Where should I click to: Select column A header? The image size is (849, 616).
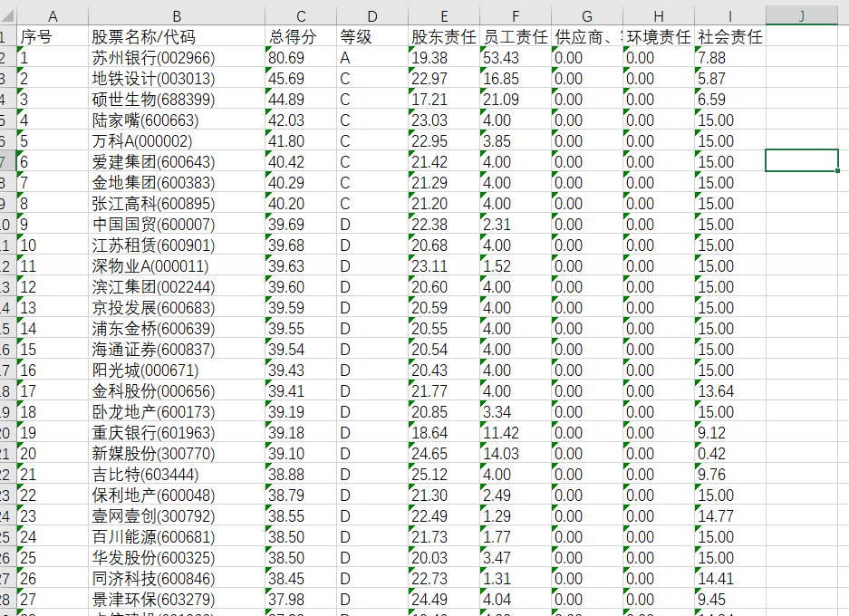click(x=53, y=16)
